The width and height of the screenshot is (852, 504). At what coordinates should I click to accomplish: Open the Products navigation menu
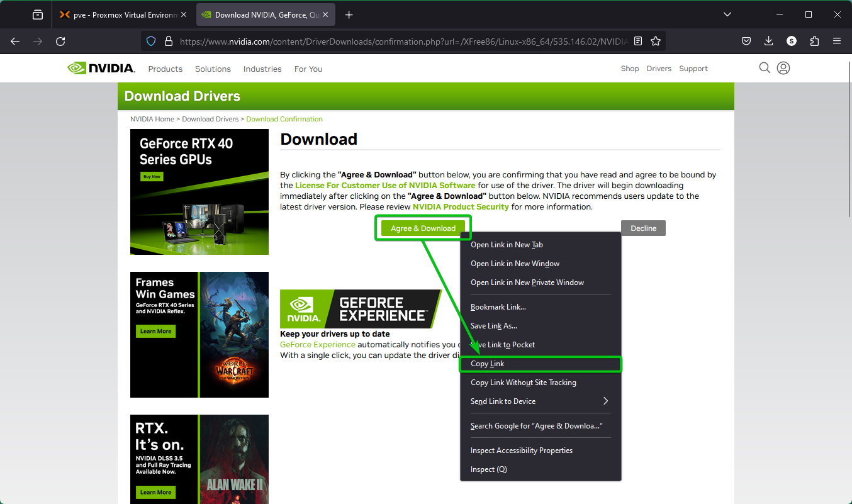tap(165, 69)
